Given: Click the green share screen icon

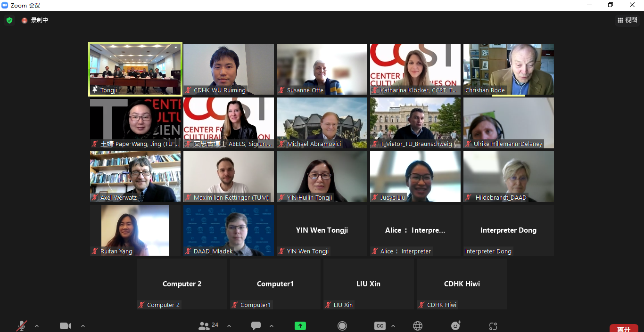Looking at the screenshot, I should click(300, 326).
